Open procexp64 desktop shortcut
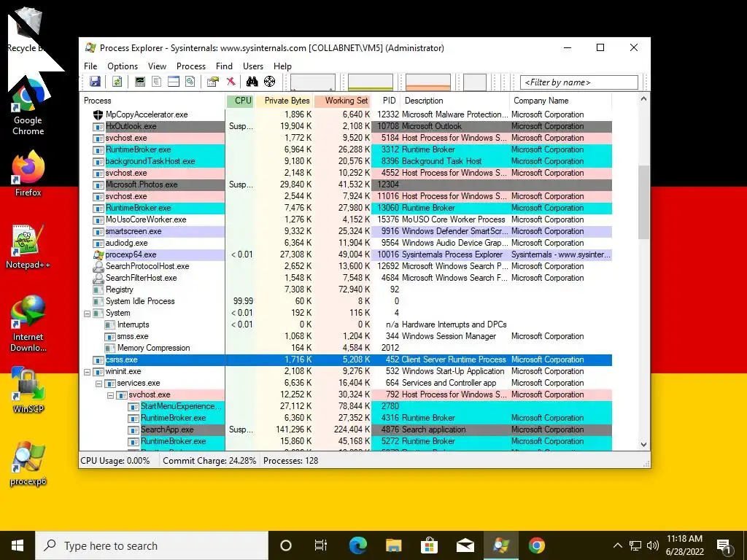Image resolution: width=747 pixels, height=560 pixels. point(28,464)
